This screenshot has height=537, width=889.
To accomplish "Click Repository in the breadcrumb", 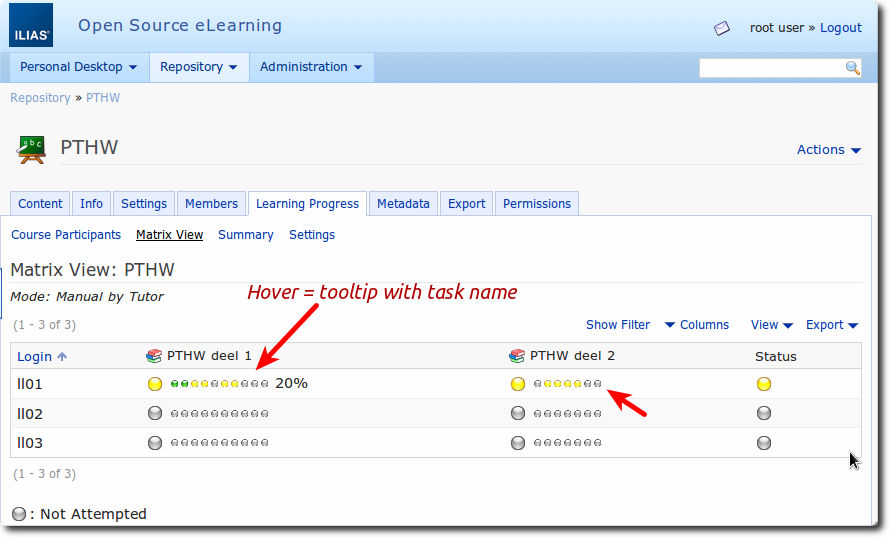I will click(x=40, y=98).
